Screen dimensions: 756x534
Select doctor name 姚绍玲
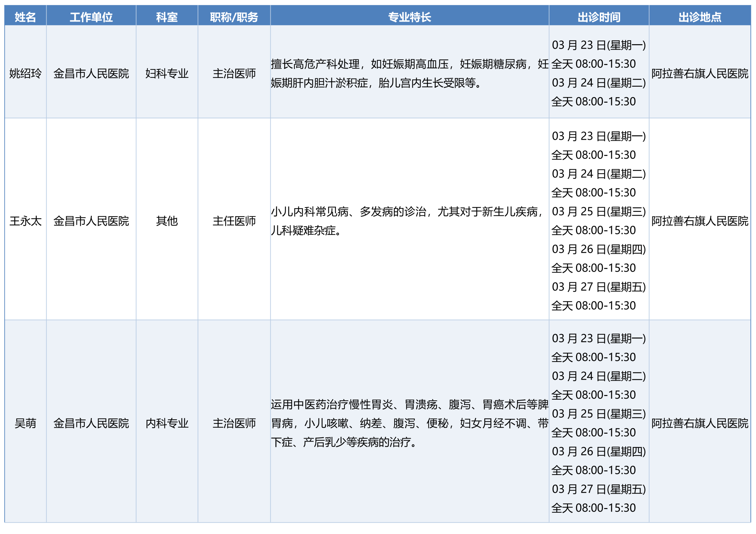coord(25,73)
